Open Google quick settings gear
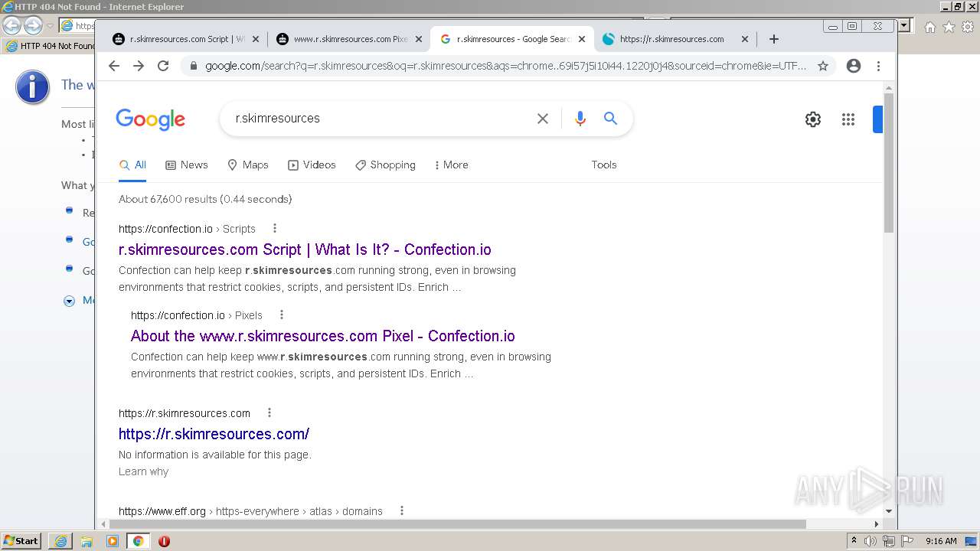The image size is (980, 551). 813,119
